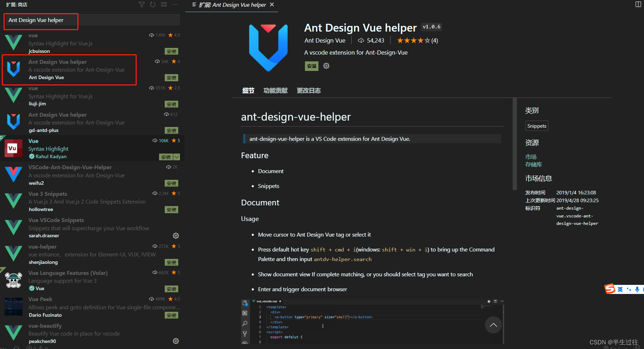
Task: Open manage gear beside the 安装 button
Action: (x=326, y=66)
